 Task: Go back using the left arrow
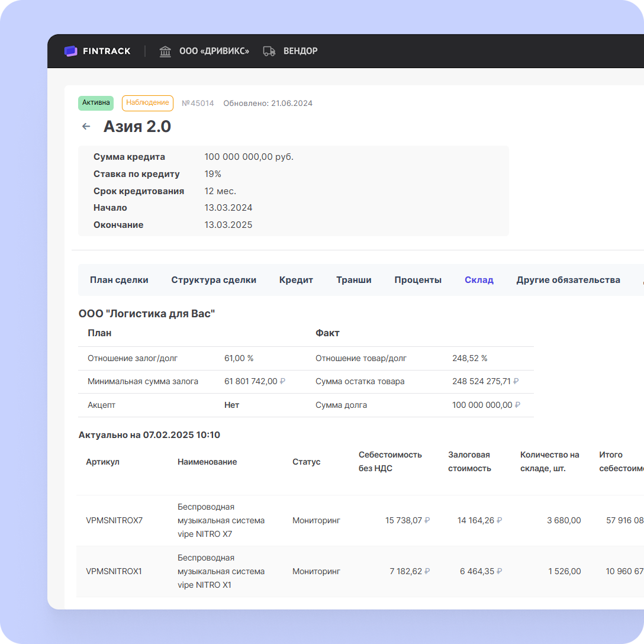pyautogui.click(x=86, y=127)
